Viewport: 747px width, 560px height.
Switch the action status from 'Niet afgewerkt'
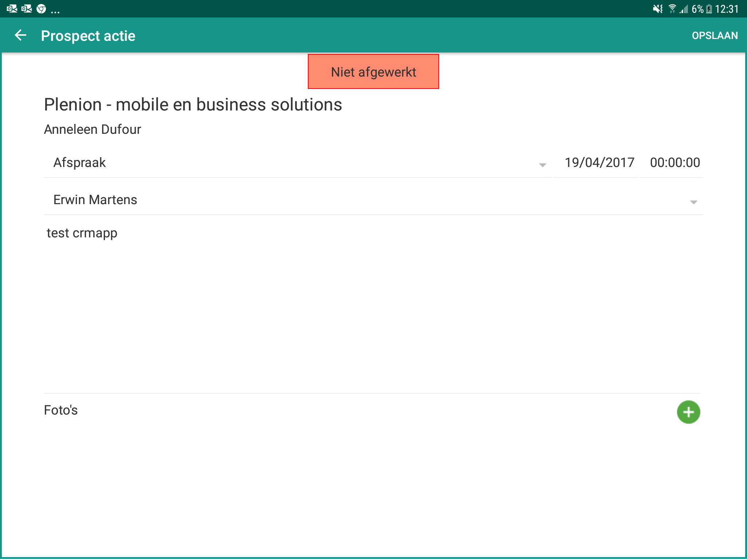pos(373,71)
